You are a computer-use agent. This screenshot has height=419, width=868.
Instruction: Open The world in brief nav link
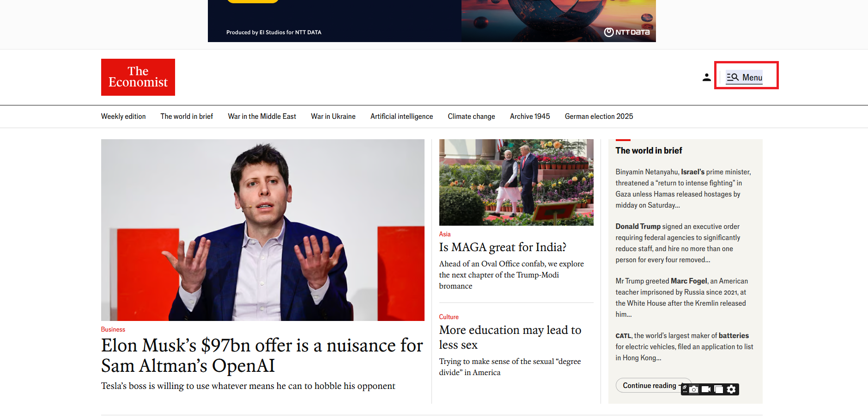(187, 117)
